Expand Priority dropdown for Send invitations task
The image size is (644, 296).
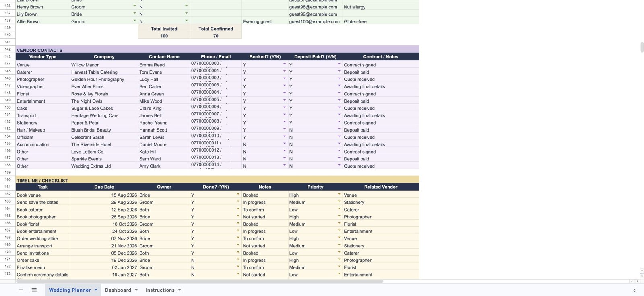[x=339, y=252]
